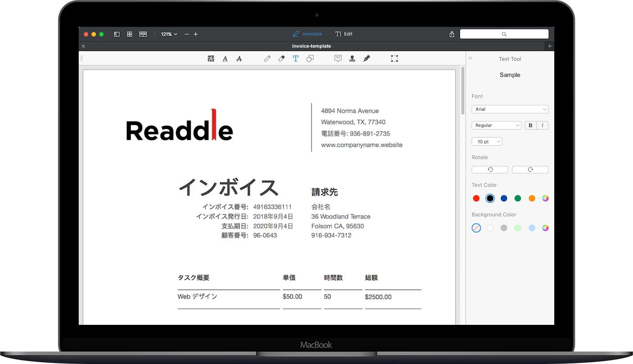
Task: Toggle the sidebar view icon
Action: coord(117,34)
